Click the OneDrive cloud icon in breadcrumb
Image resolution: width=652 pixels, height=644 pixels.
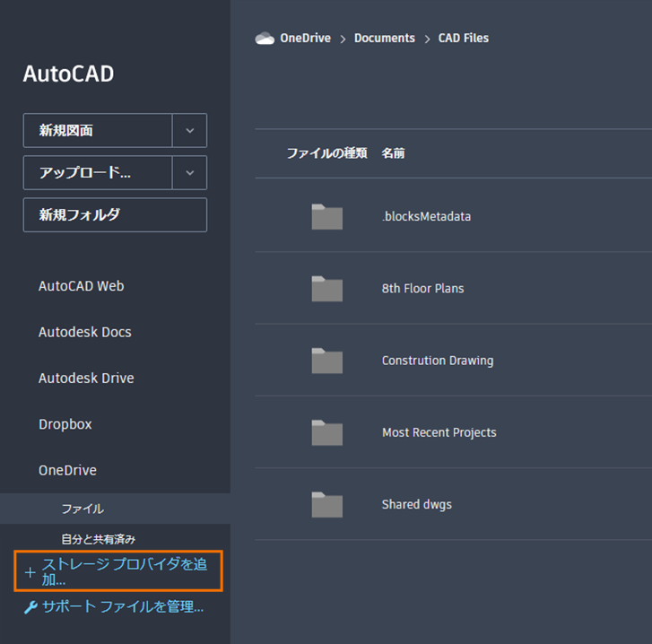tap(265, 39)
